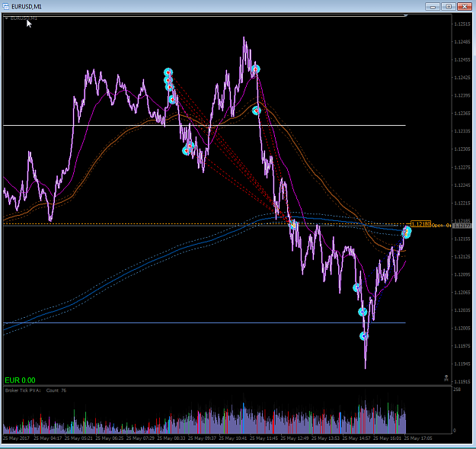This screenshot has width=476, height=449.
Task: Click the "25 May 07:29" time axis label
Action: click(140, 438)
